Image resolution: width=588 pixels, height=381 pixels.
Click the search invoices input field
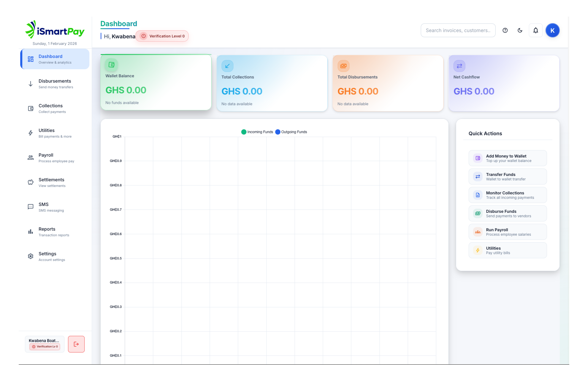(x=458, y=30)
